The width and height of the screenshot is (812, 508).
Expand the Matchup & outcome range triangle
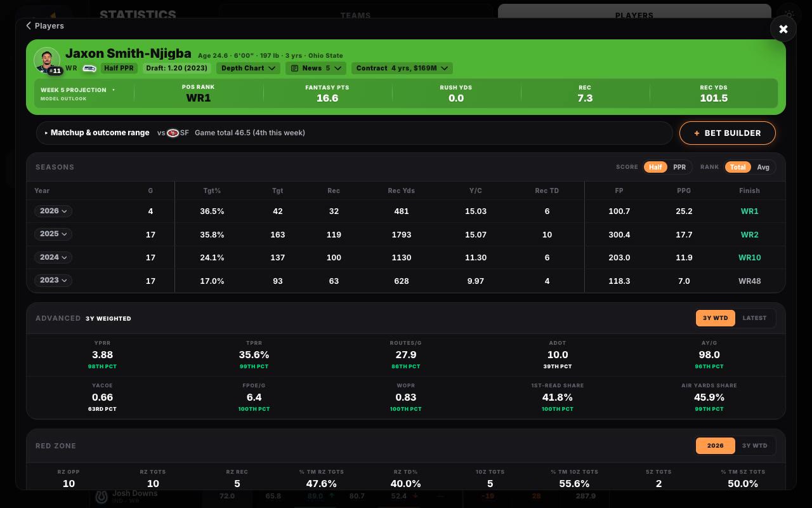(x=46, y=133)
